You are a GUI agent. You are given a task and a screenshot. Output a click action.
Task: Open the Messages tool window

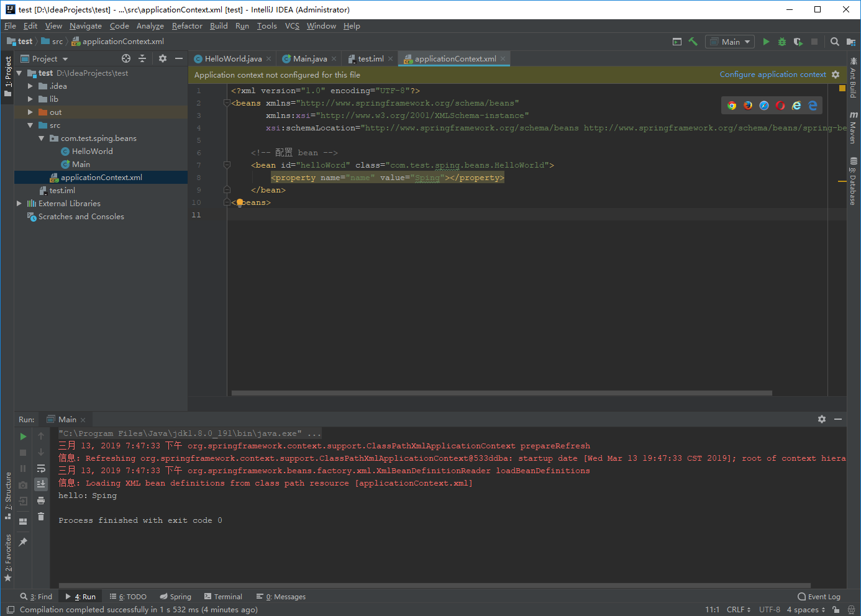(x=281, y=597)
